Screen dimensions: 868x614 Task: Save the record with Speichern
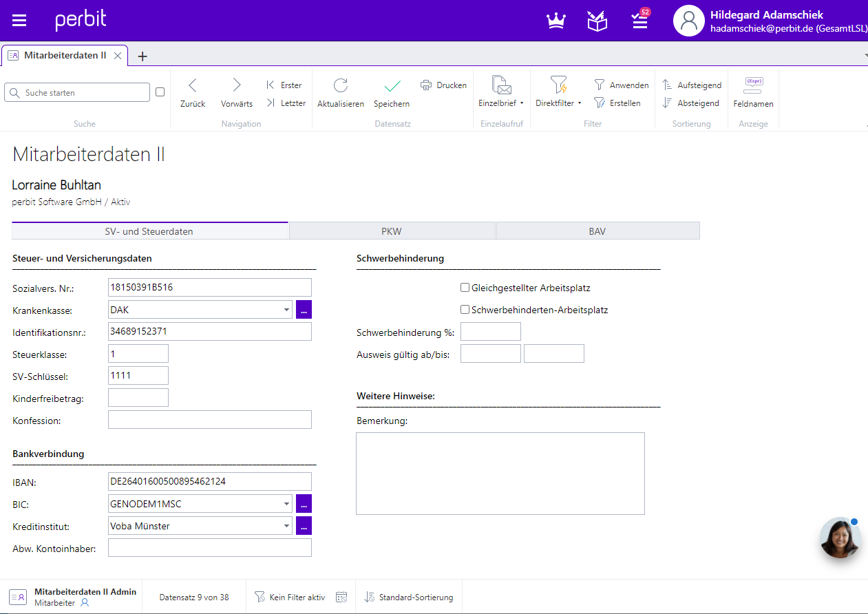point(391,93)
